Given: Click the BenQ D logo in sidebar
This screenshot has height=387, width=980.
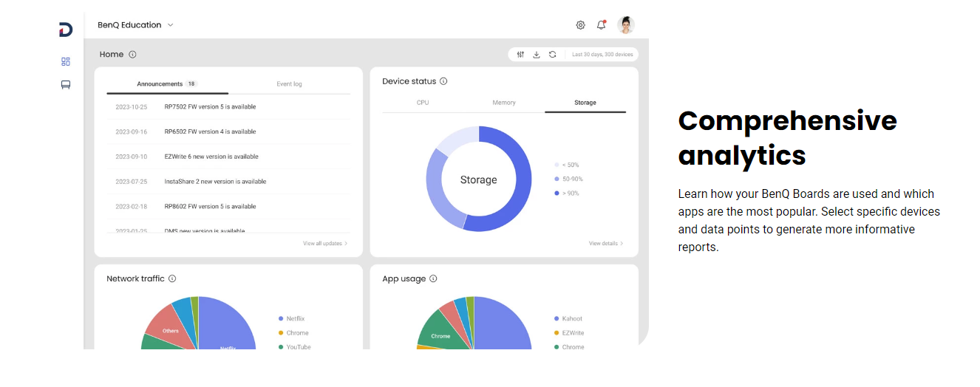Looking at the screenshot, I should tap(66, 30).
